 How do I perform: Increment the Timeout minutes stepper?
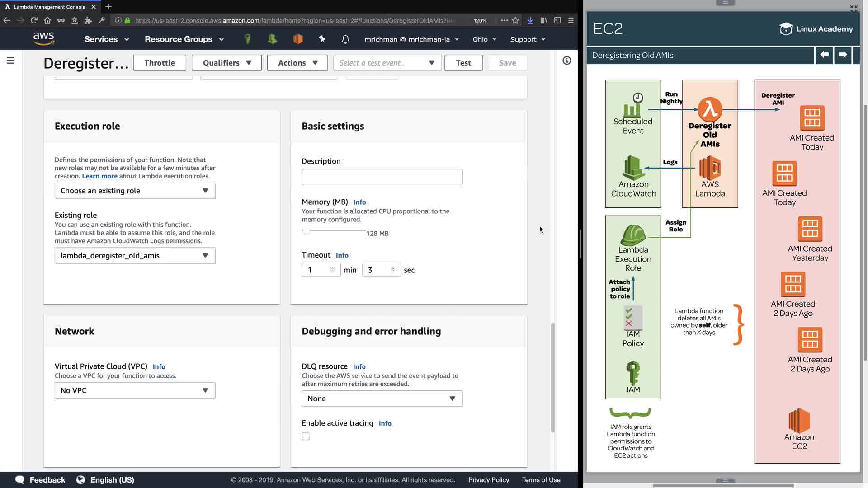332,268
